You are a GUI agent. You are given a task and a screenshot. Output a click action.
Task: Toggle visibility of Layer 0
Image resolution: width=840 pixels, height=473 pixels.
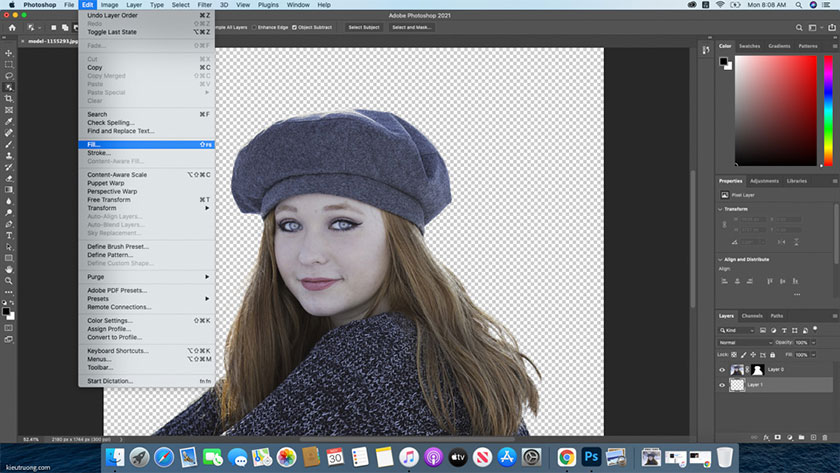click(722, 370)
